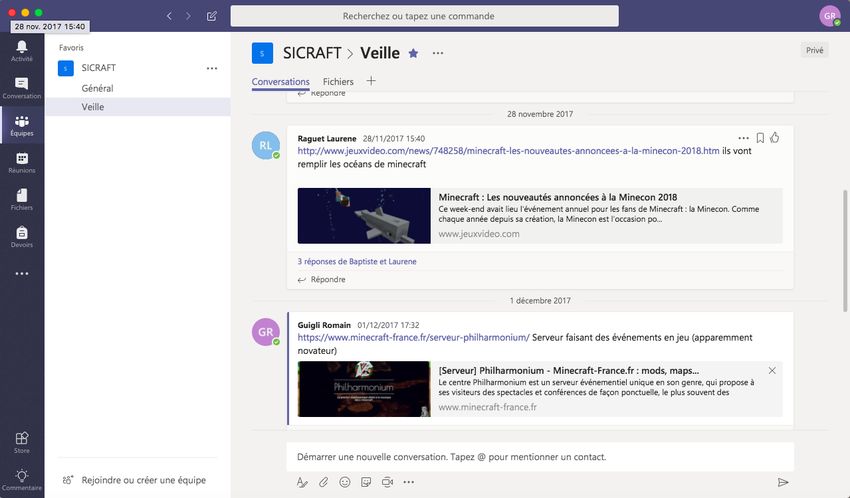Click the new conversation message field
This screenshot has width=850, height=498.
540,457
